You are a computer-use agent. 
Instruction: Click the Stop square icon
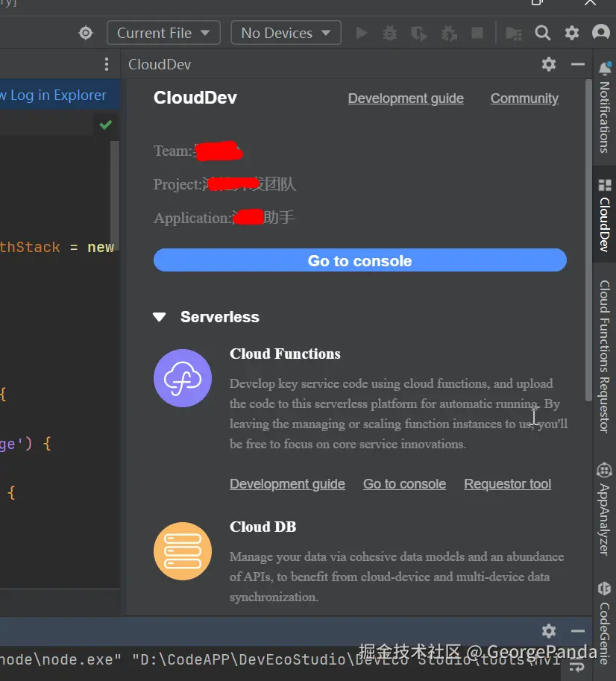coord(477,33)
